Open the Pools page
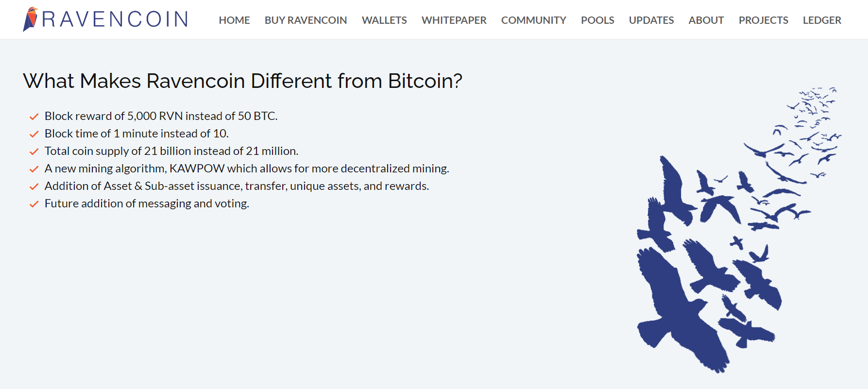 pos(597,20)
